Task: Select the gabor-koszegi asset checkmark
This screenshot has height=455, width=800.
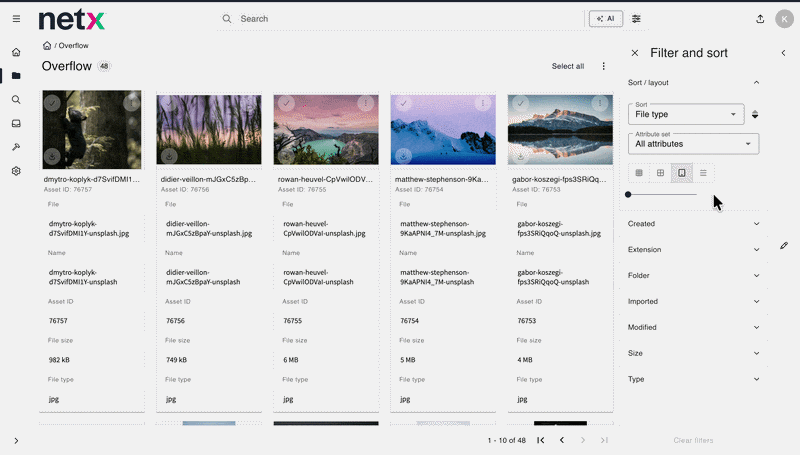Action: [520, 103]
